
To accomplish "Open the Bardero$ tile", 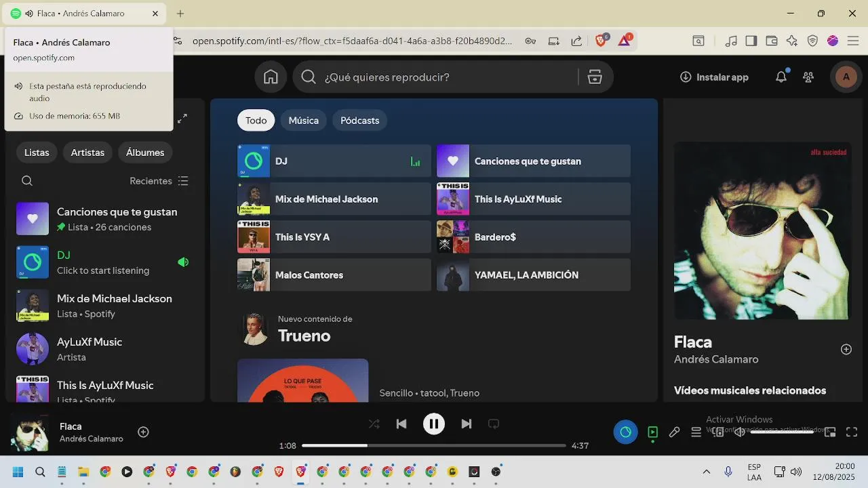I will click(x=534, y=237).
